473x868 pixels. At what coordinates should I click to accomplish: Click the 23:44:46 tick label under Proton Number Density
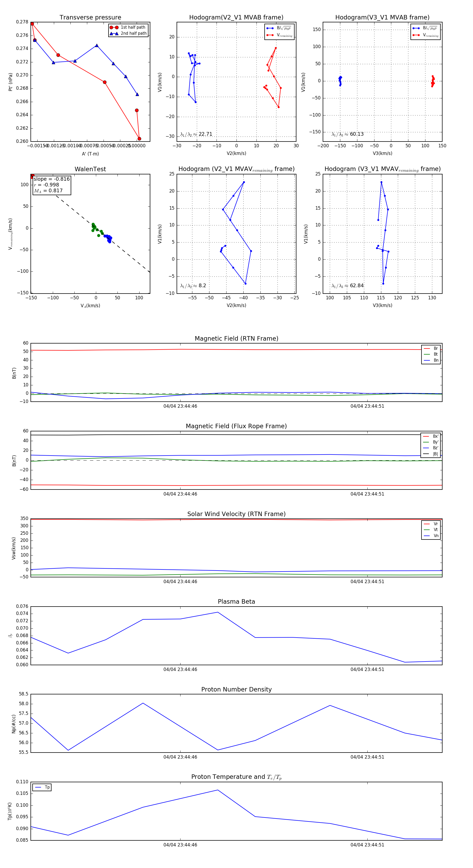pos(180,757)
